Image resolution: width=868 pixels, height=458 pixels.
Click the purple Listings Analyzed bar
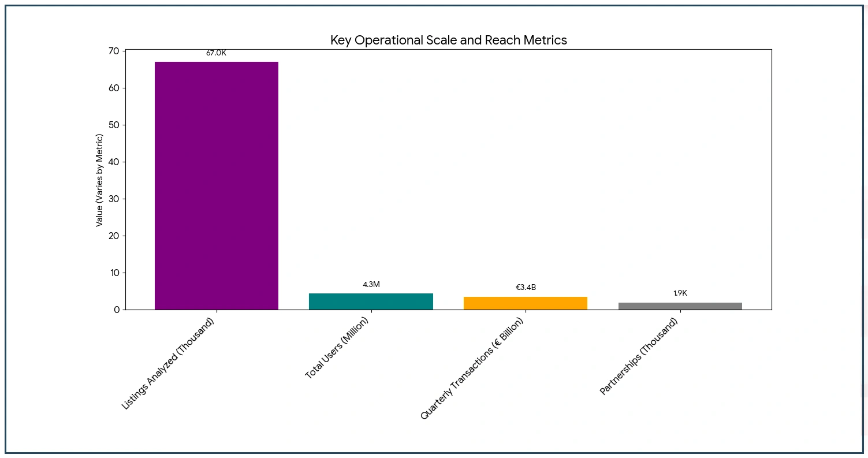click(216, 185)
